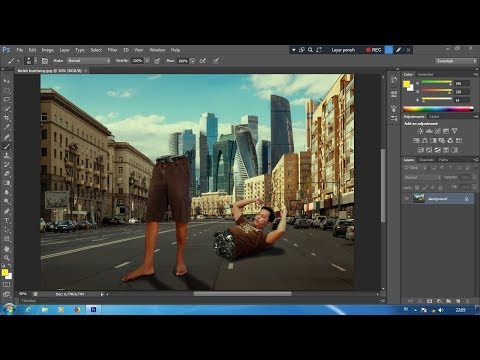The width and height of the screenshot is (480, 360).
Task: Select the History Brush tool
Action: point(7,165)
